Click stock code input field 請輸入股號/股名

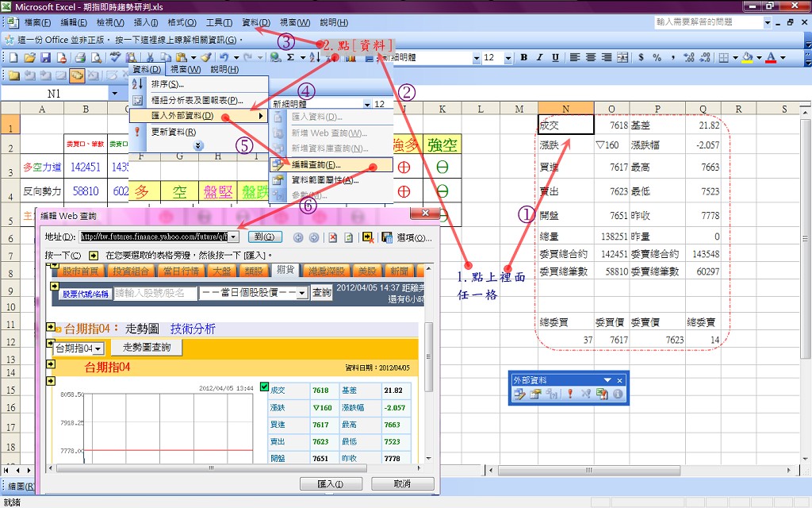155,293
